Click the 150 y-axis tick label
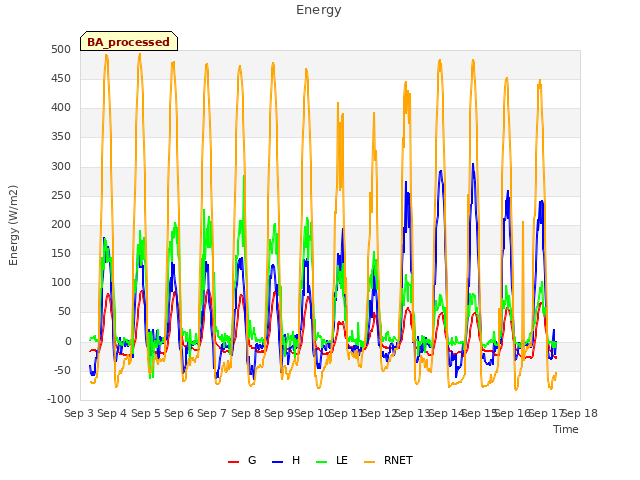The width and height of the screenshot is (640, 480). [x=61, y=254]
